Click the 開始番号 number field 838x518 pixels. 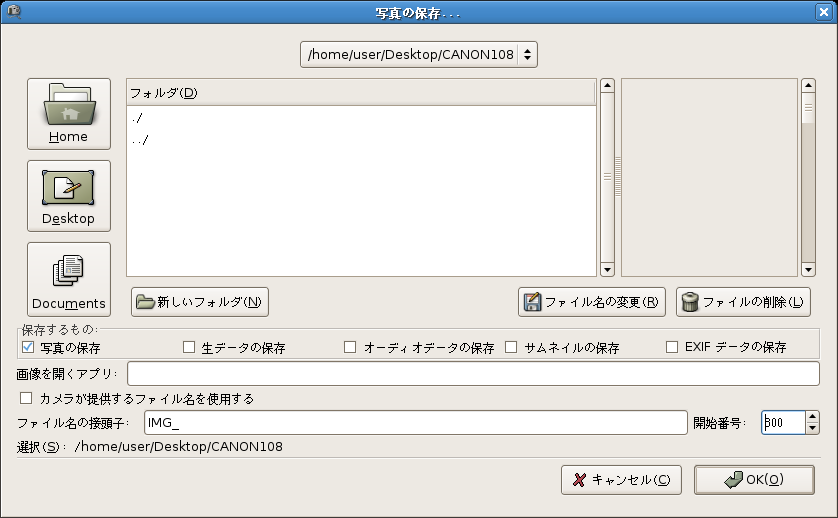coord(783,423)
